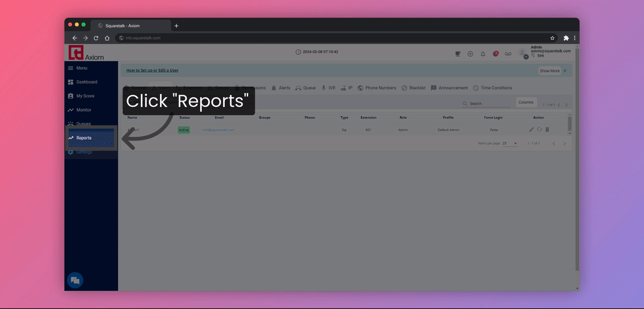The width and height of the screenshot is (644, 309).
Task: Open Monitor in the sidebar
Action: point(80,110)
